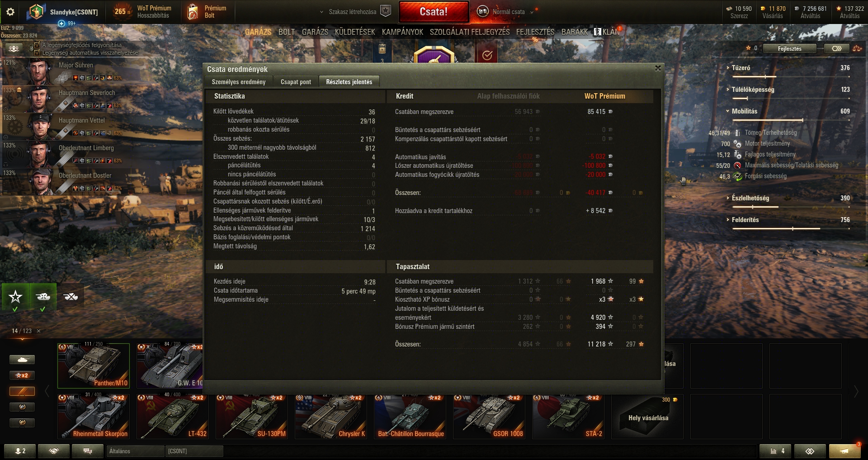Open the Prémium Bolt shop
This screenshot has height=460, width=868.
pyautogui.click(x=207, y=12)
